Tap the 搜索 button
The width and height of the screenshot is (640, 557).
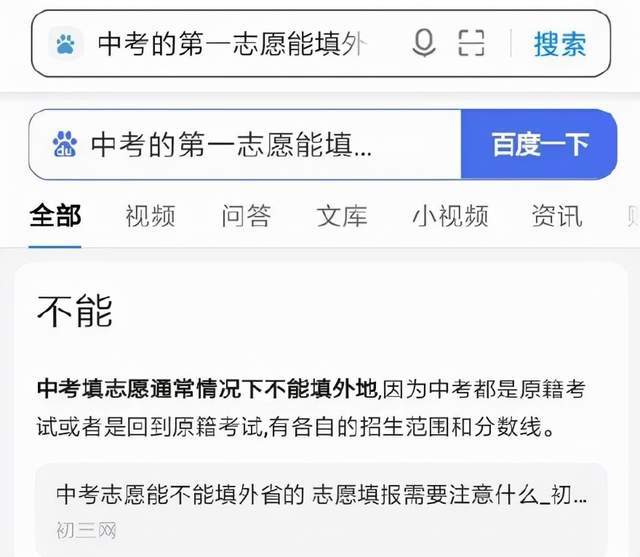coord(560,44)
